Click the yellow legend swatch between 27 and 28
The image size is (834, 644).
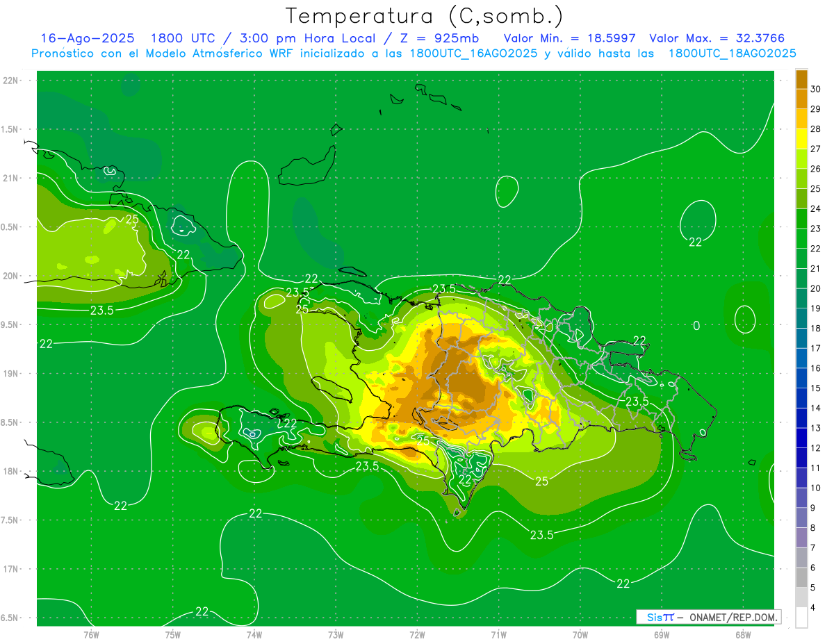801,140
